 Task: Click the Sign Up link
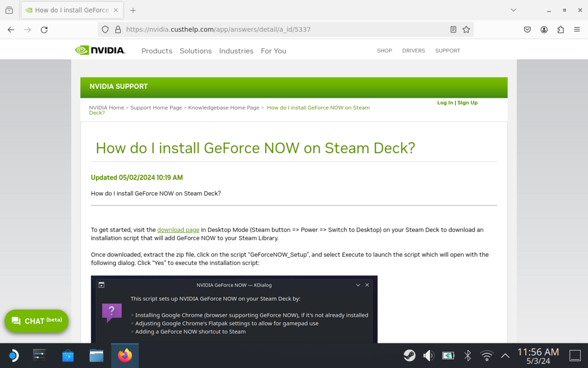pos(467,103)
